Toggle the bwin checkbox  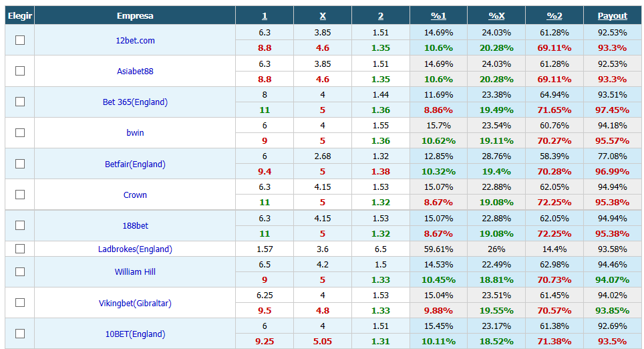tap(20, 132)
